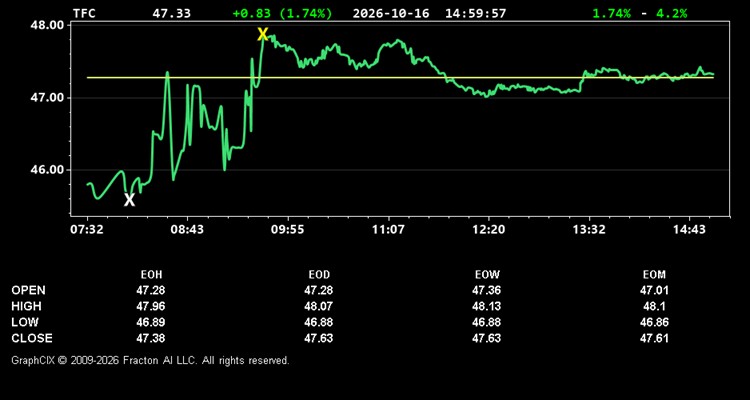Select the TFC ticker symbol
The image size is (750, 400).
(x=84, y=13)
